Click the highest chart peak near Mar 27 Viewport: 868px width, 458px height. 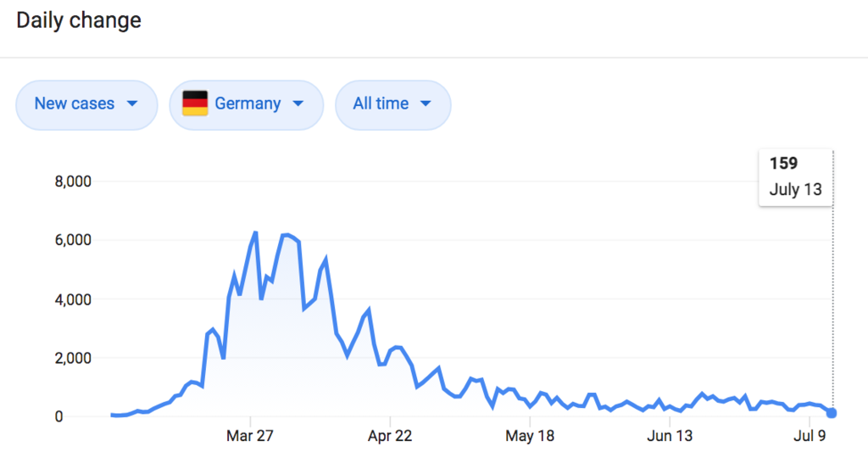[255, 232]
